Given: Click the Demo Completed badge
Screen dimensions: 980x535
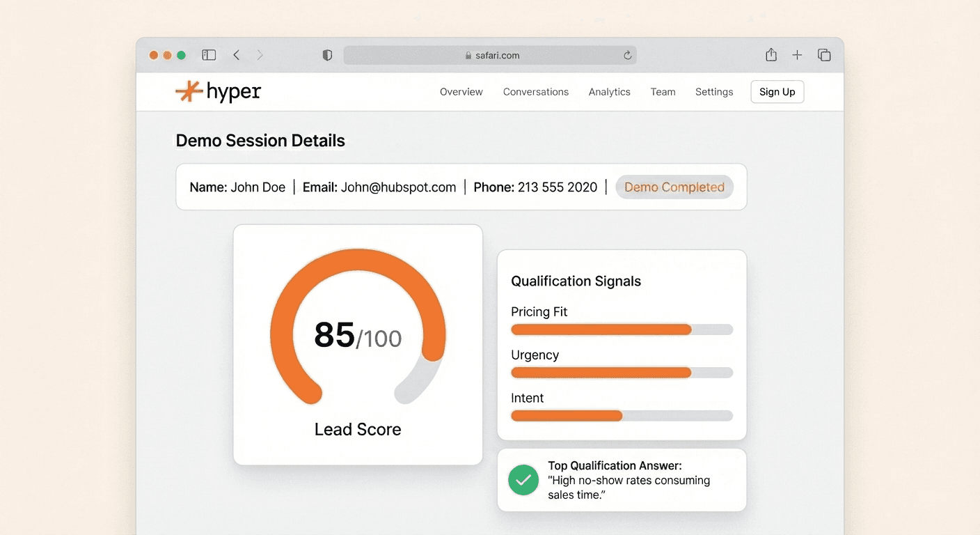Looking at the screenshot, I should coord(674,187).
